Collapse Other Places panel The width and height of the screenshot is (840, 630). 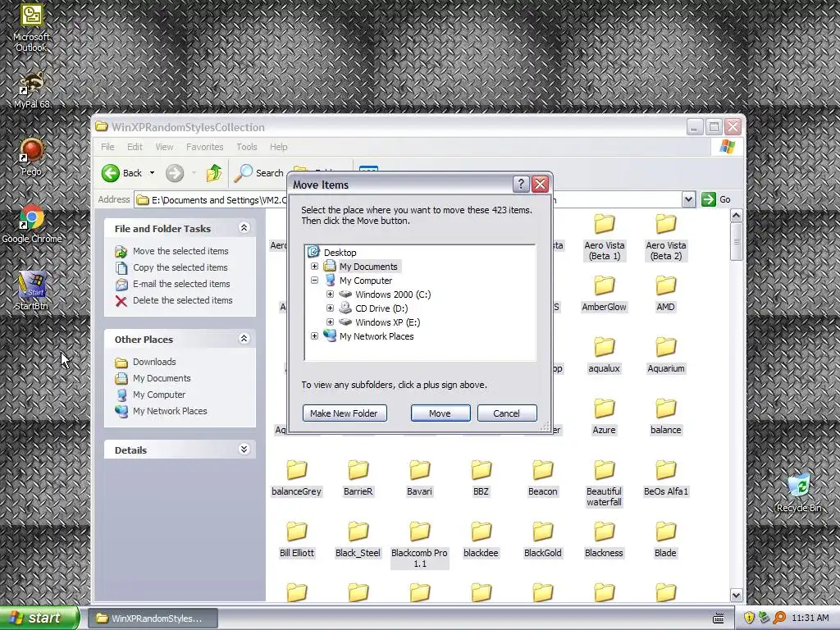[x=244, y=339]
